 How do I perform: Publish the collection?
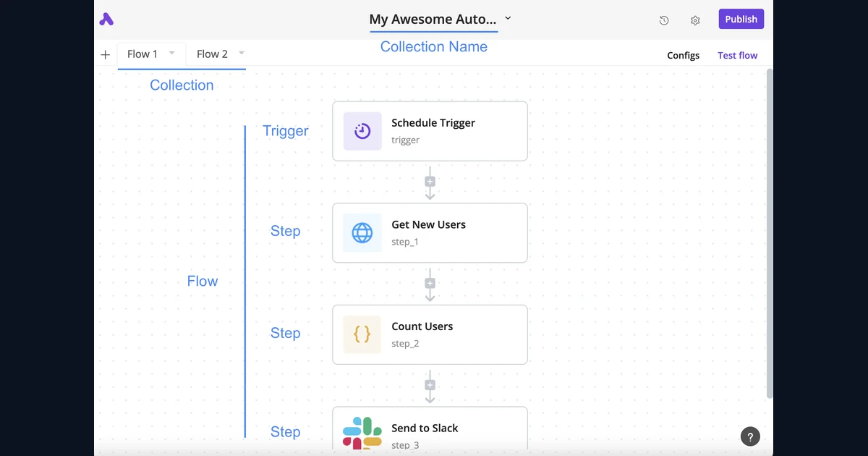[x=741, y=20]
